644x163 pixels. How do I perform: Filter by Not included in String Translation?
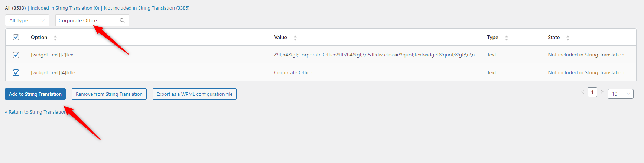(x=147, y=8)
